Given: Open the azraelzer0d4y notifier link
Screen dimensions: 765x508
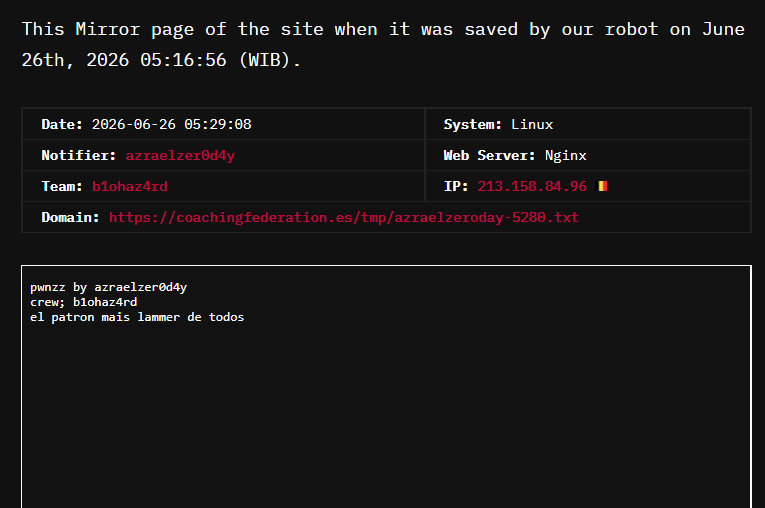Looking at the screenshot, I should coord(180,155).
